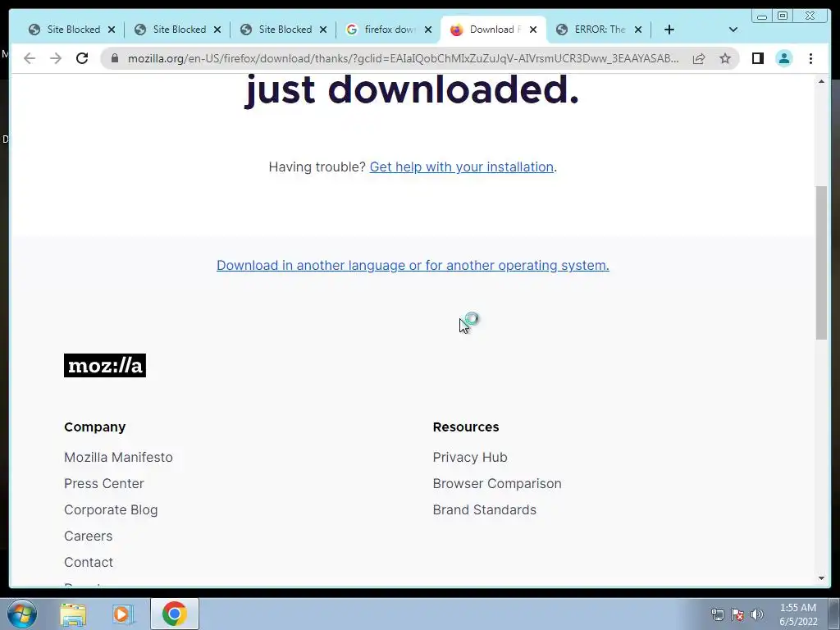Click the browser forward arrow
The width and height of the screenshot is (840, 630).
click(x=56, y=58)
